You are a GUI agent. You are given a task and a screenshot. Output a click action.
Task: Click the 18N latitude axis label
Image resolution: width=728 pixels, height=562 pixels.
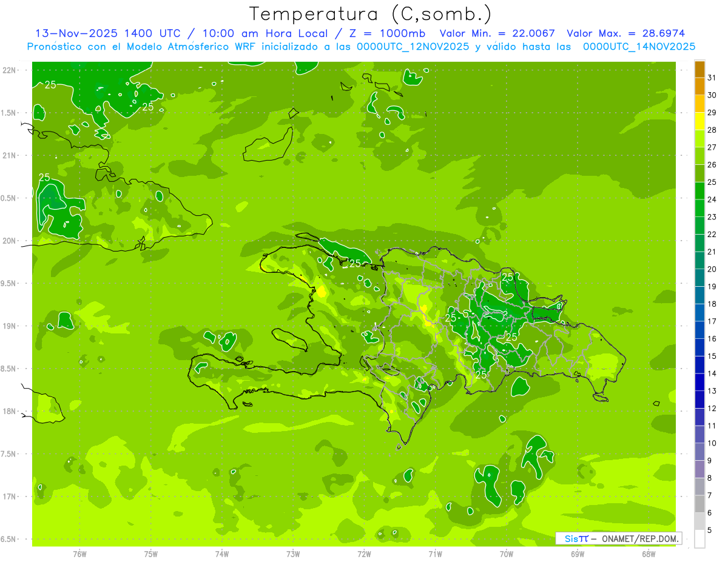coord(10,412)
